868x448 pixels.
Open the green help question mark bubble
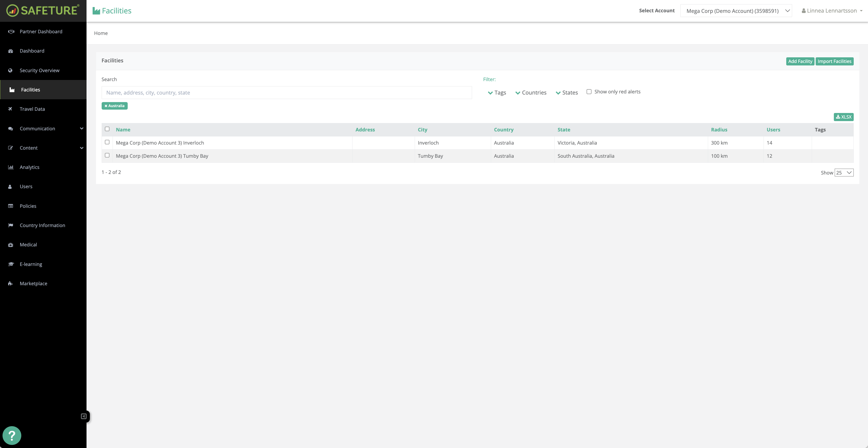(x=12, y=435)
